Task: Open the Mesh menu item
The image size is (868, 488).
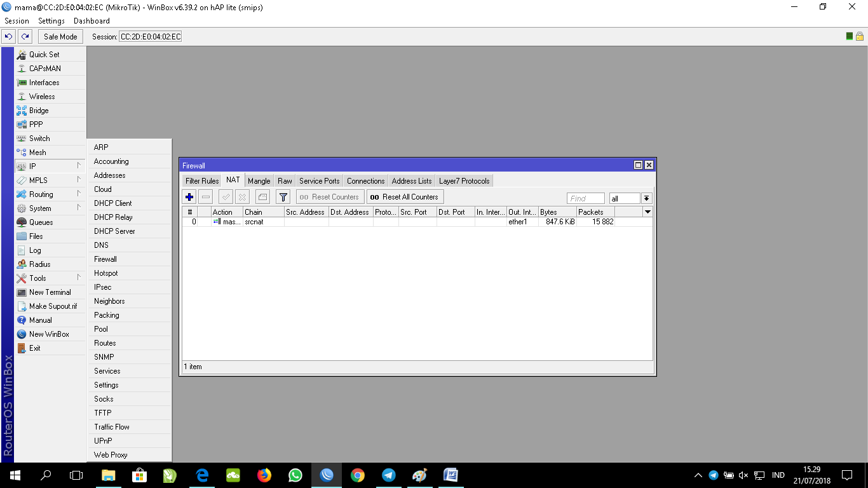Action: pos(50,152)
